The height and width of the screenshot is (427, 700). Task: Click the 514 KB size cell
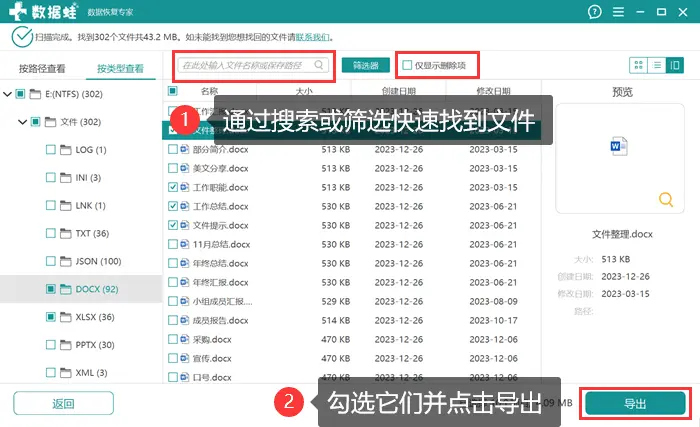point(336,320)
